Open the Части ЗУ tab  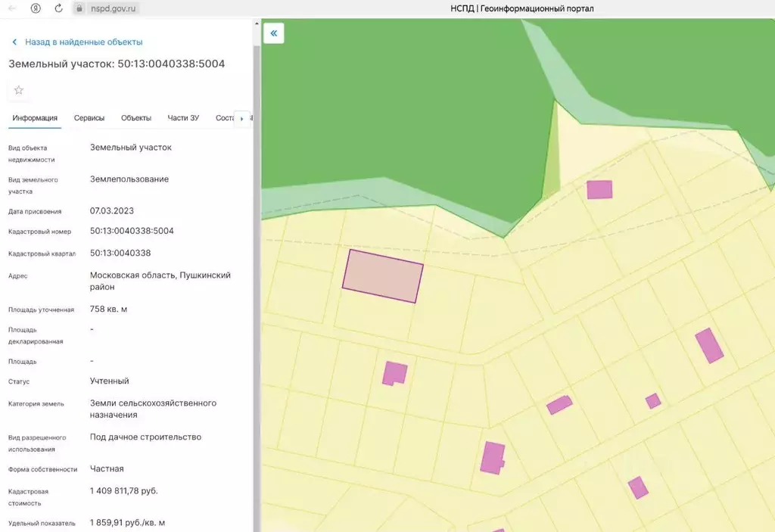[183, 117]
